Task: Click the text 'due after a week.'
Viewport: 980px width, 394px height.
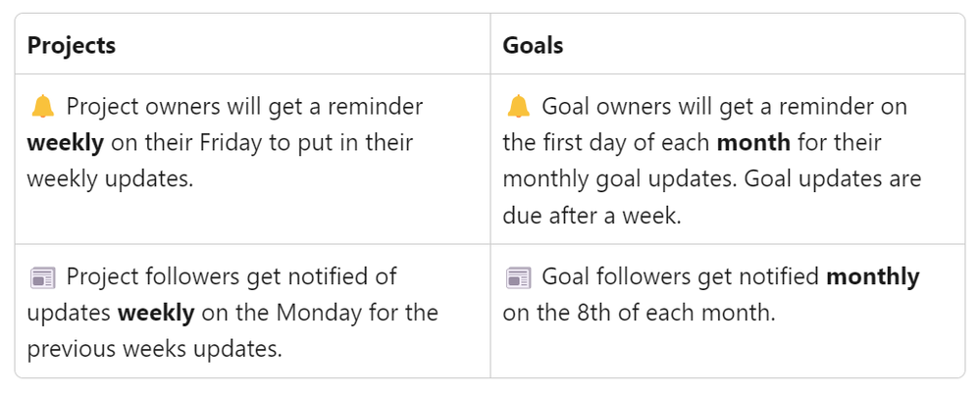Action: [592, 216]
